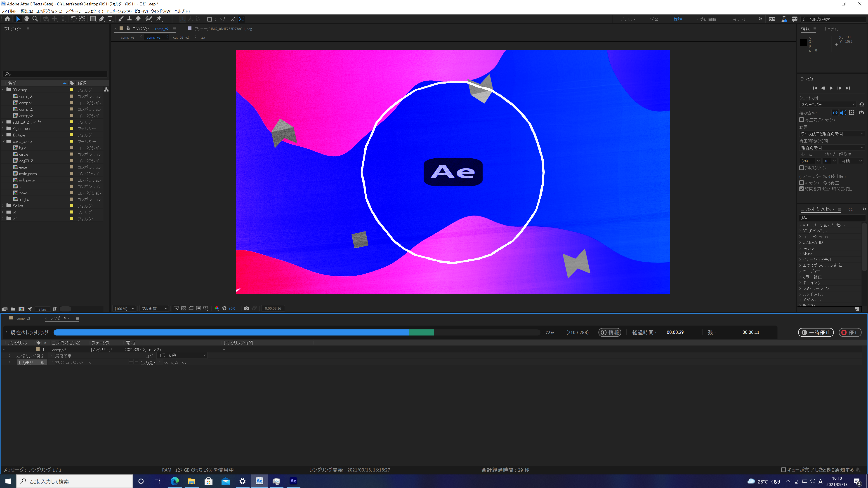Screen dimensions: 868x488
Task: Click the comp_v2.mov output destination link
Action: (175, 362)
